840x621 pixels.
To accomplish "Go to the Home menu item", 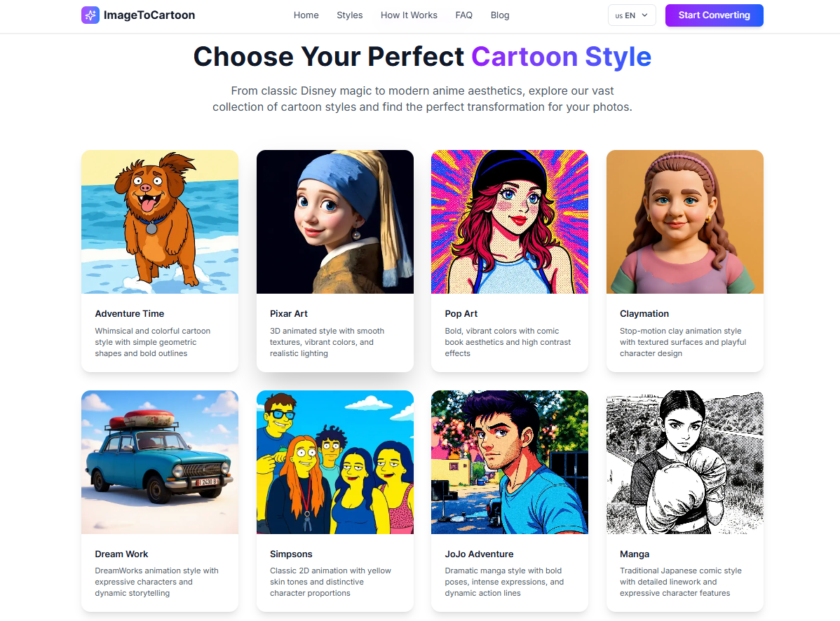I will 306,15.
